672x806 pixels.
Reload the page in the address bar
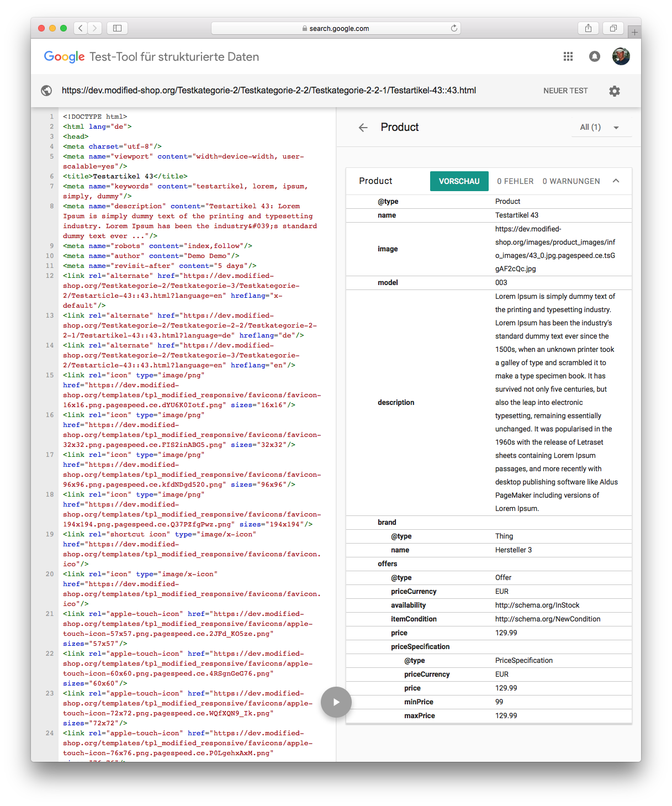click(454, 28)
